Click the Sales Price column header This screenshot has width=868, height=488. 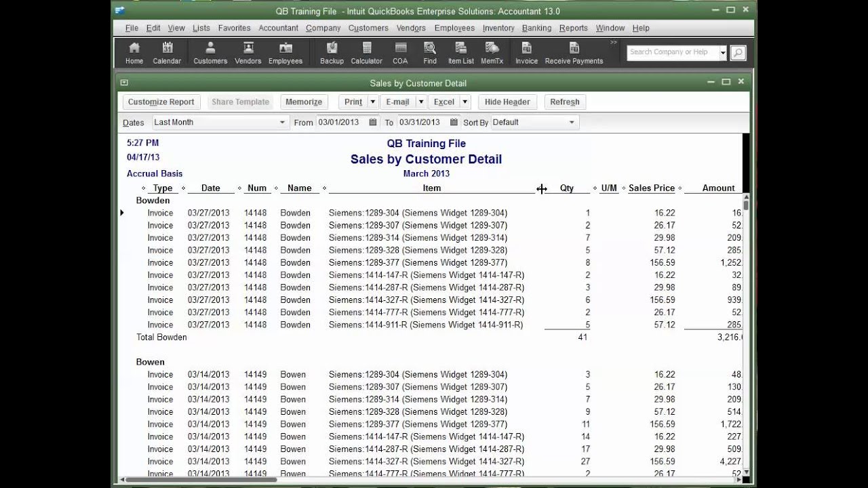coord(651,188)
